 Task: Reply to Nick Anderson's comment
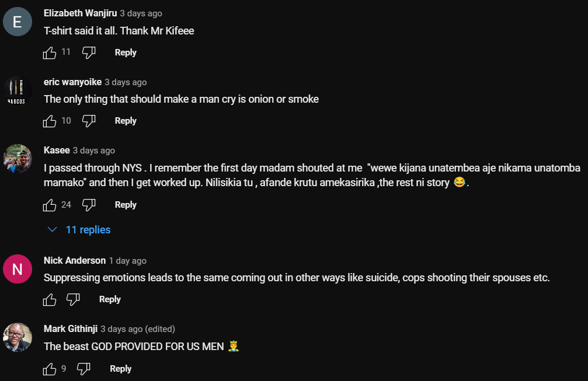110,299
